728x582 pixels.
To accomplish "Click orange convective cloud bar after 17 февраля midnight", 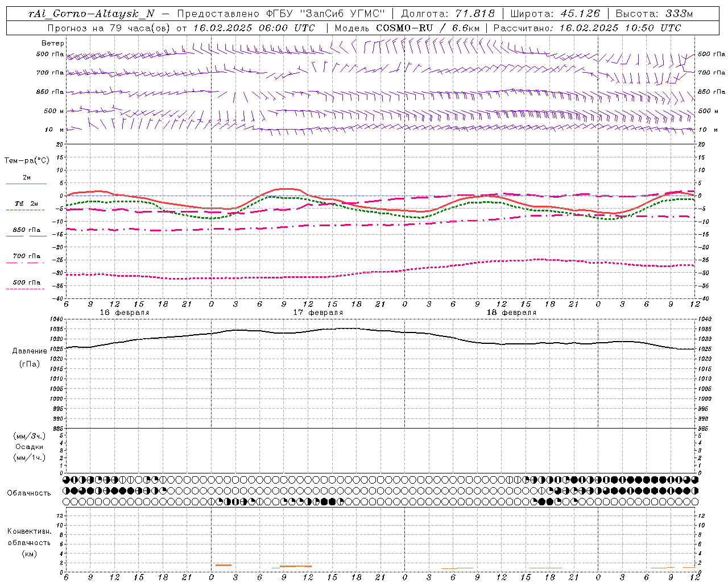I will pyautogui.click(x=224, y=565).
